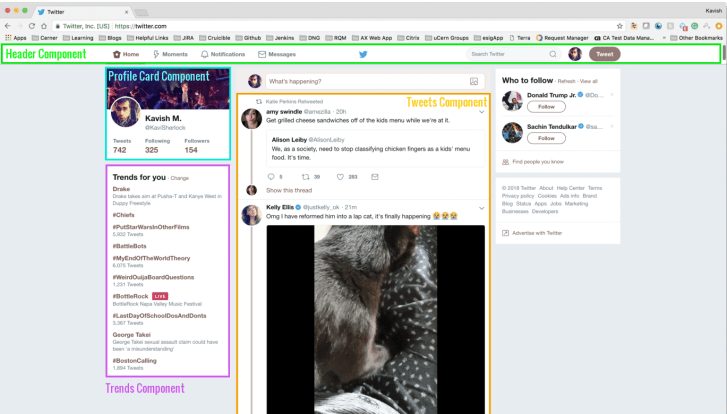Open the Other Bookmarks folder
Screen dimensions: 727x414
pyautogui.click(x=696, y=38)
